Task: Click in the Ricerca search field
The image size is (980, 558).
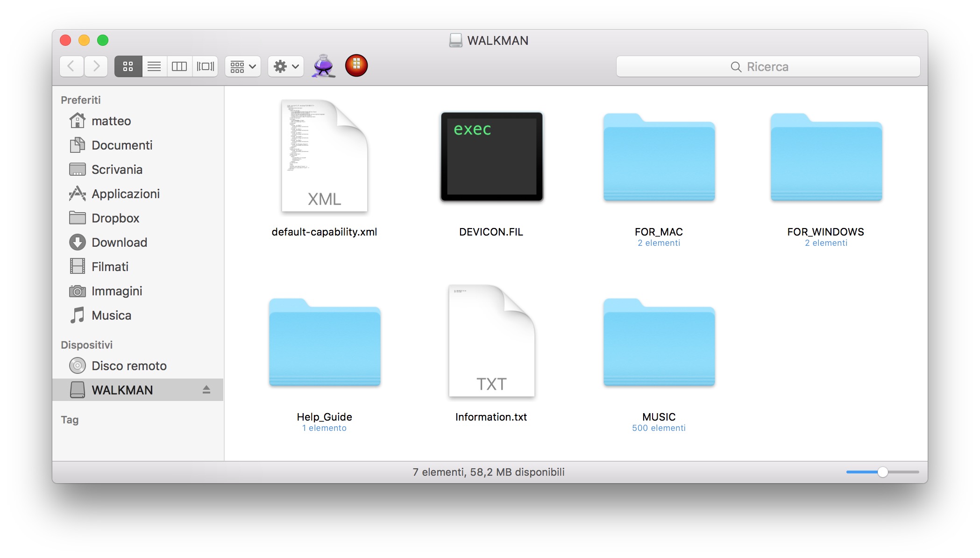Action: click(x=767, y=67)
